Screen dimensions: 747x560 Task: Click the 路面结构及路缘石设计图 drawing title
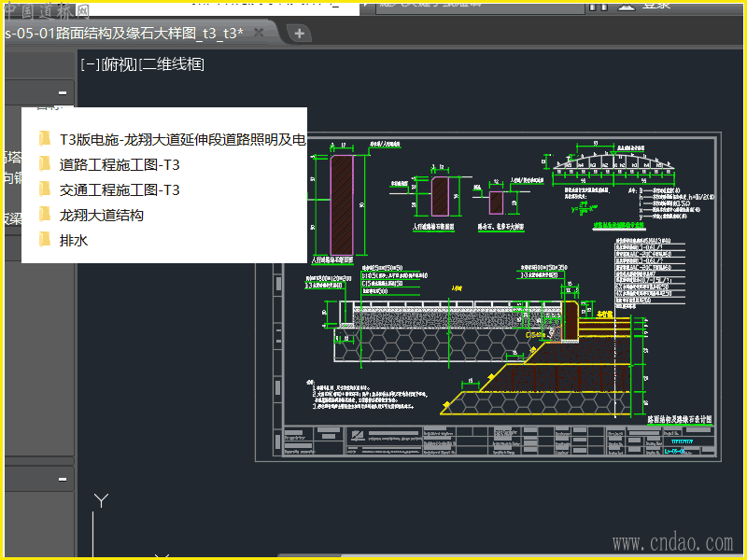click(680, 419)
